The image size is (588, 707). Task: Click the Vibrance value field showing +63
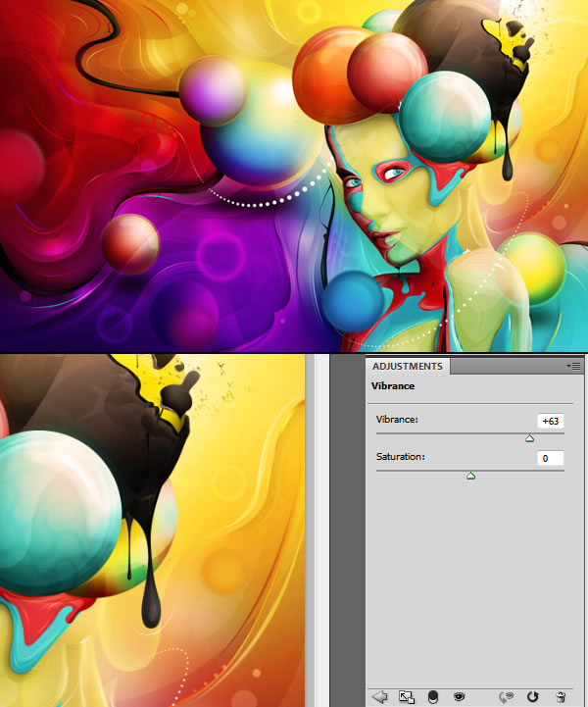[x=550, y=421]
